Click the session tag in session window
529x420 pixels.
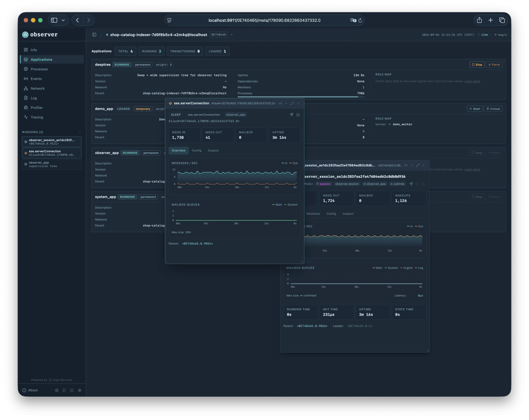coord(323,184)
